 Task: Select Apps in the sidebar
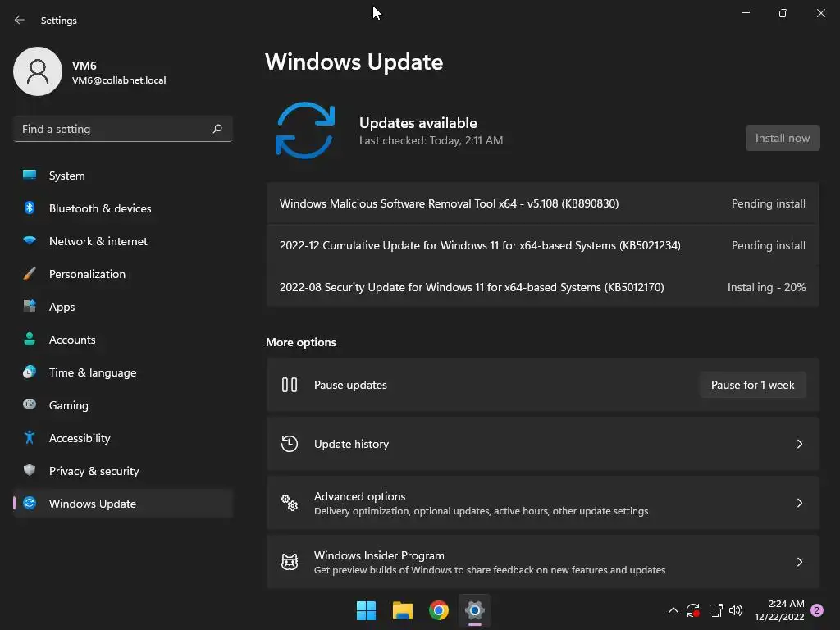click(x=123, y=307)
